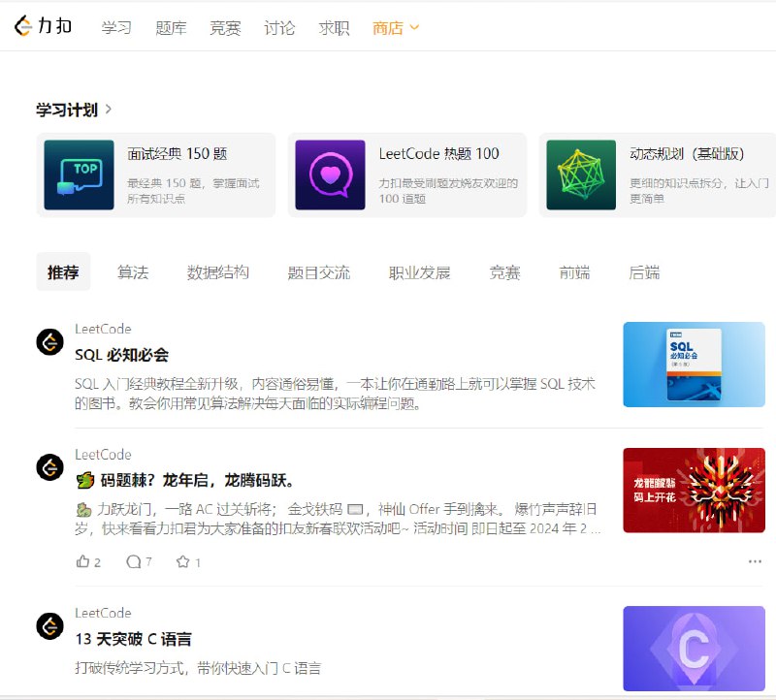Open the TOP icon of 面试经典 150 题
This screenshot has height=700, width=776.
point(79,175)
